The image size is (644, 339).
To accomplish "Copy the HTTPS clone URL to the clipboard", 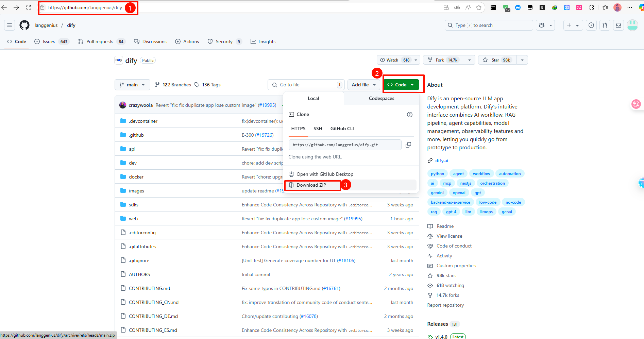I will click(408, 145).
